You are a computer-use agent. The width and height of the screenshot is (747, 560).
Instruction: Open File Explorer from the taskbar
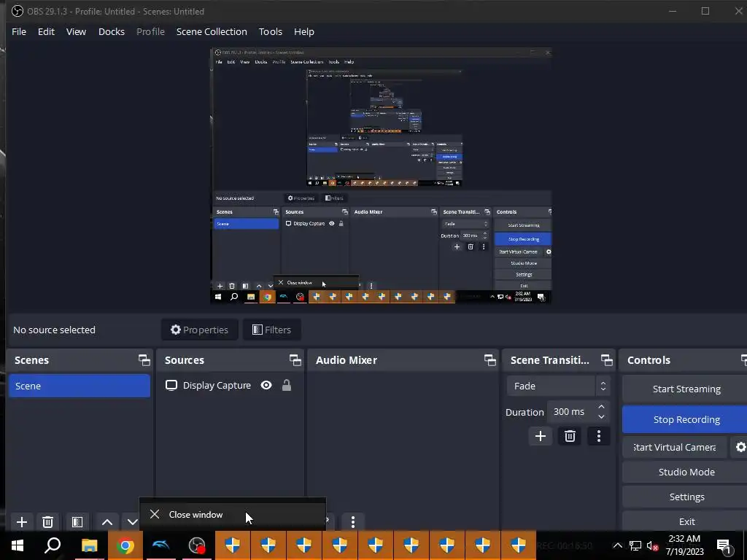(x=89, y=545)
